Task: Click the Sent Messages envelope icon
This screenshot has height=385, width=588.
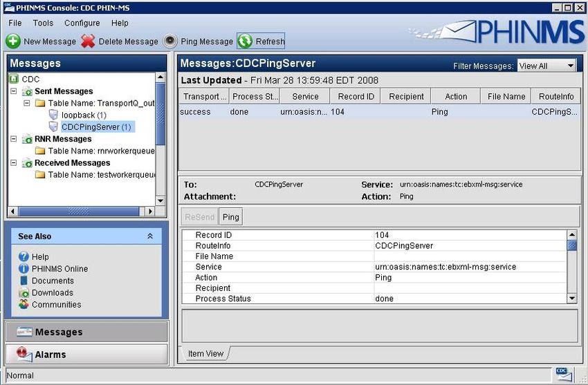Action: [x=28, y=91]
